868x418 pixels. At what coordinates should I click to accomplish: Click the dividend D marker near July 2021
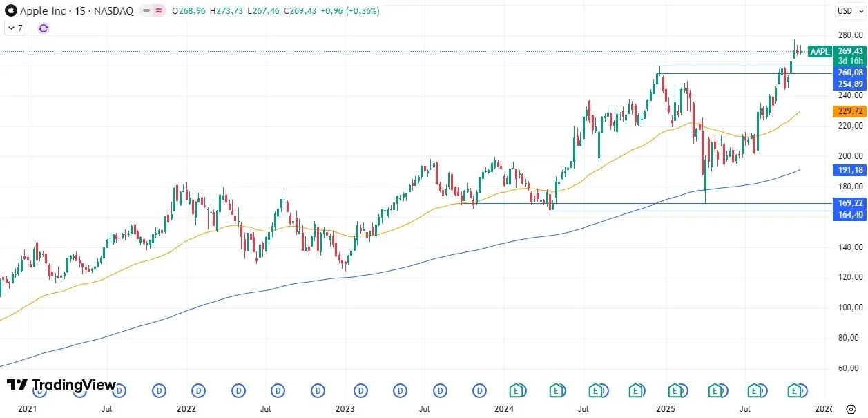119,390
